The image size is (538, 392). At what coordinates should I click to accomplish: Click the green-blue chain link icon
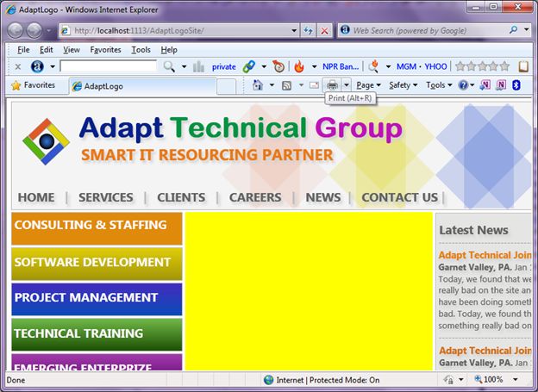coord(249,66)
